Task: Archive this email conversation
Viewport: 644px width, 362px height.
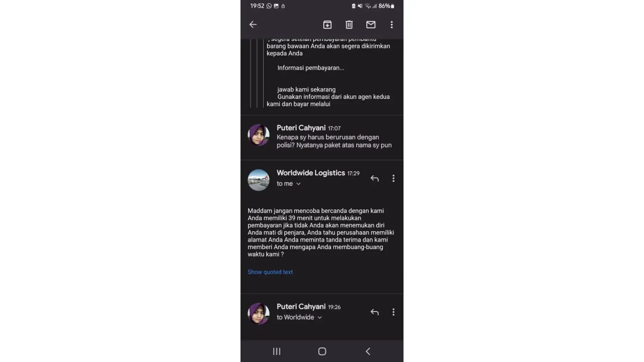Action: tap(327, 25)
